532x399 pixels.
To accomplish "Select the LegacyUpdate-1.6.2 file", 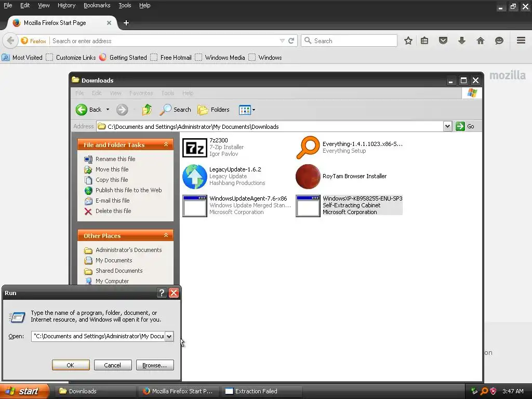I will [x=224, y=177].
